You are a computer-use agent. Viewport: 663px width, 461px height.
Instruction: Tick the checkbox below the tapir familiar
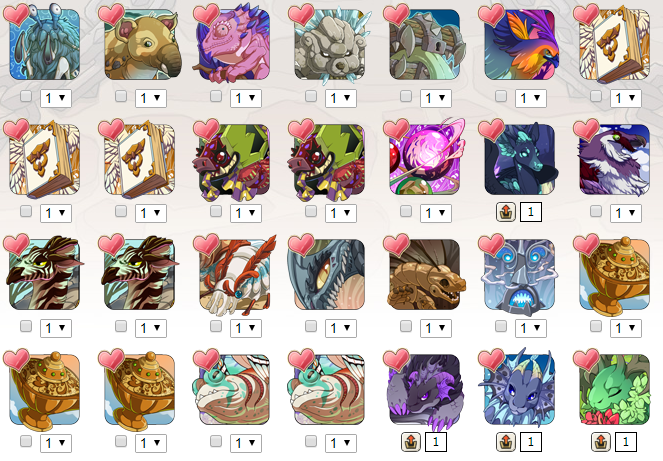click(121, 96)
